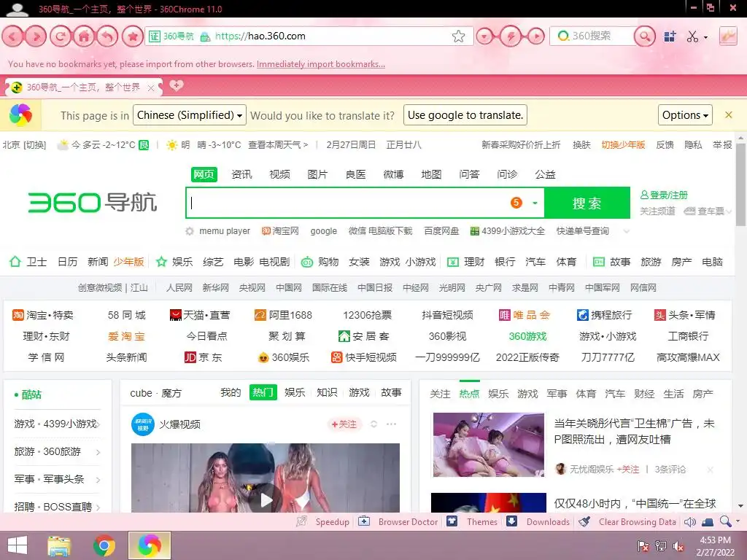Screen dimensions: 747x560
Task: Refresh the 火爆视频 card with the cycle icon
Action: [374, 424]
